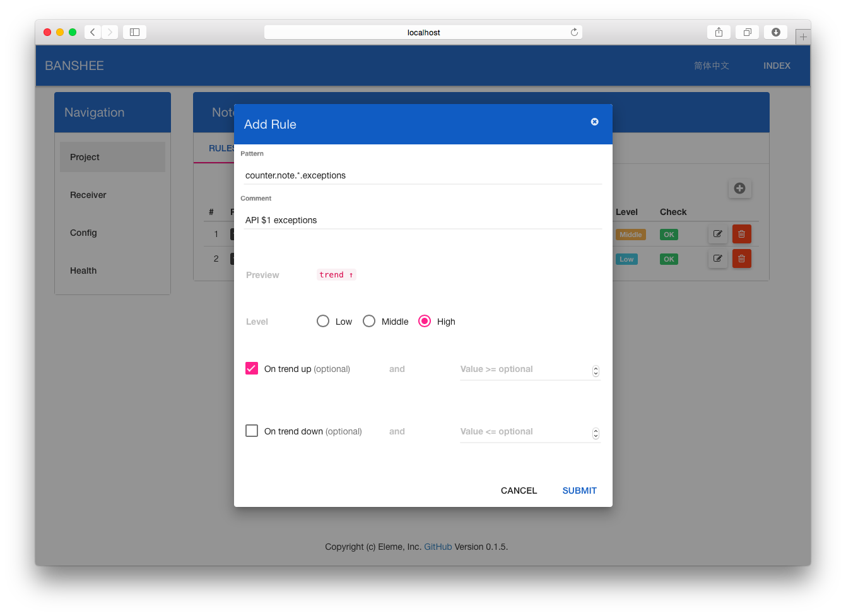Open the Receiver navigation item
This screenshot has width=846, height=616.
coord(112,195)
